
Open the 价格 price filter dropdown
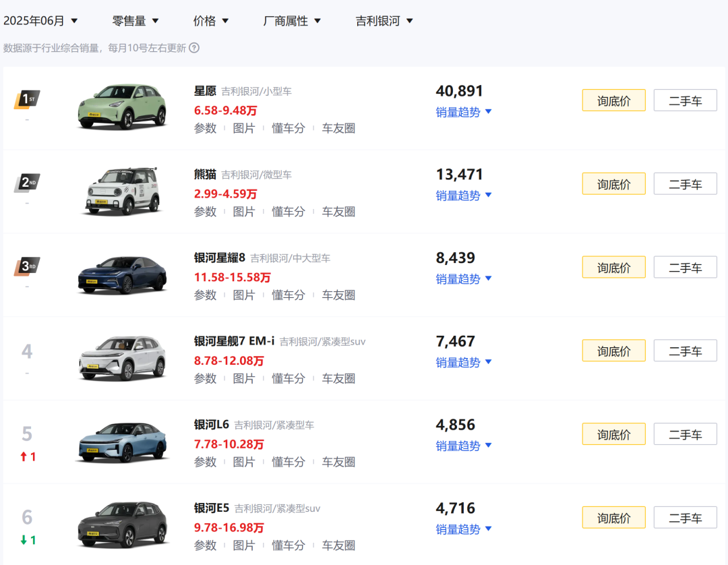coord(211,21)
